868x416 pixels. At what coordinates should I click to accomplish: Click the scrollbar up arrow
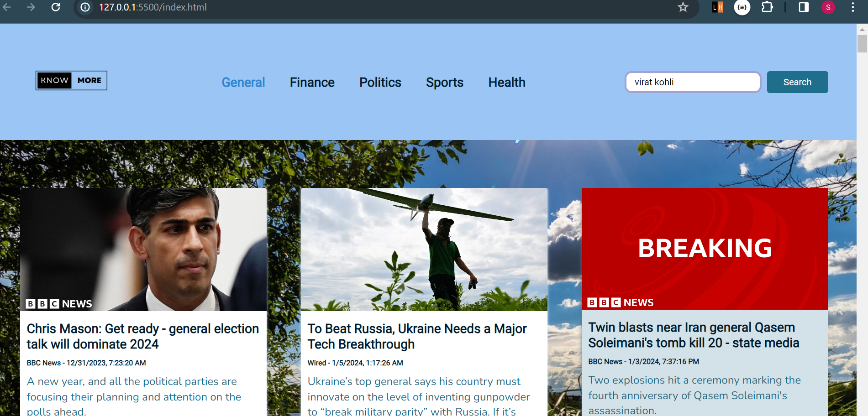862,29
